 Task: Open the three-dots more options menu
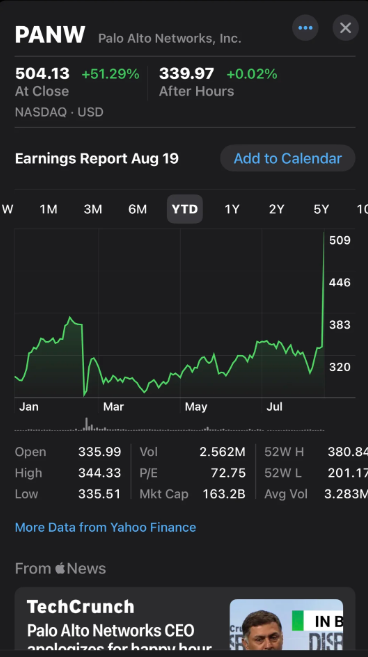305,28
